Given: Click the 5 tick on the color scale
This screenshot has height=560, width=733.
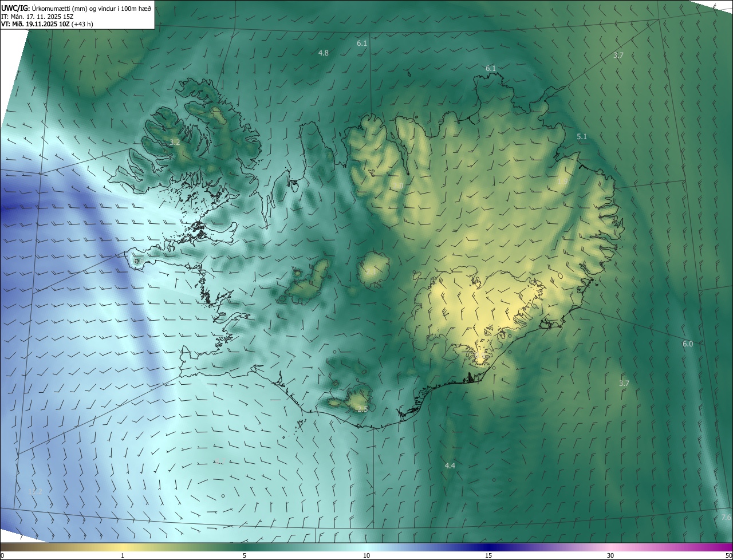Looking at the screenshot, I should coord(245,555).
